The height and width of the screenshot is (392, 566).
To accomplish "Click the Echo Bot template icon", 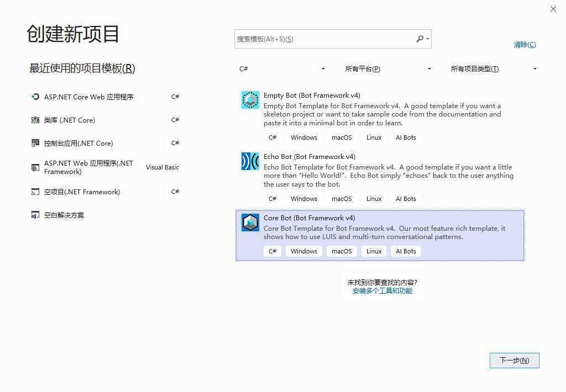I will pyautogui.click(x=250, y=161).
